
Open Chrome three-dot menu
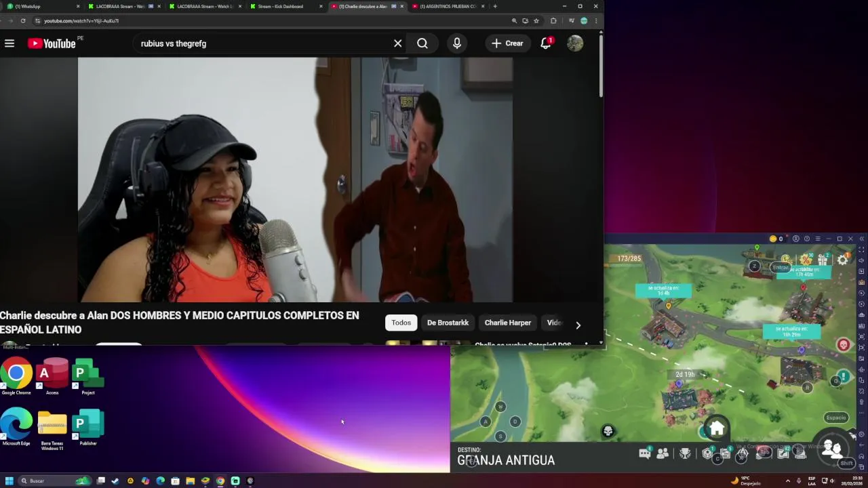(596, 21)
